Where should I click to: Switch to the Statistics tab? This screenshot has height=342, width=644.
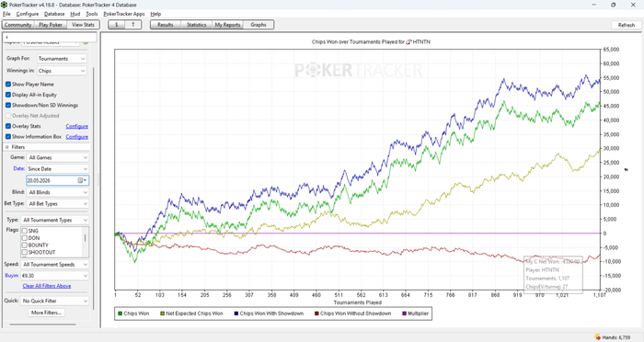196,25
